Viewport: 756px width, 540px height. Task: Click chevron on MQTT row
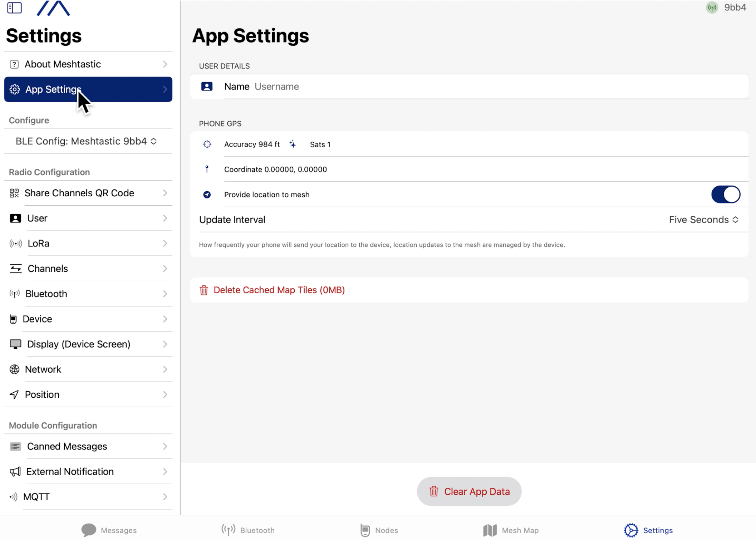pos(165,497)
